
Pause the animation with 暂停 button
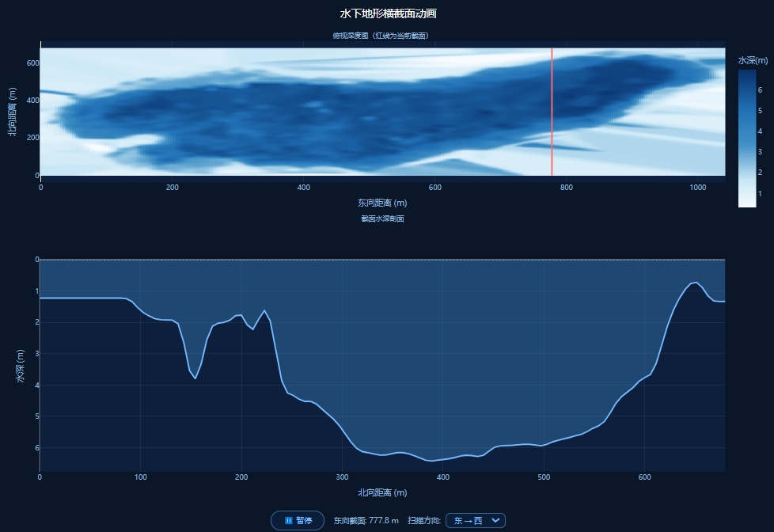297,520
